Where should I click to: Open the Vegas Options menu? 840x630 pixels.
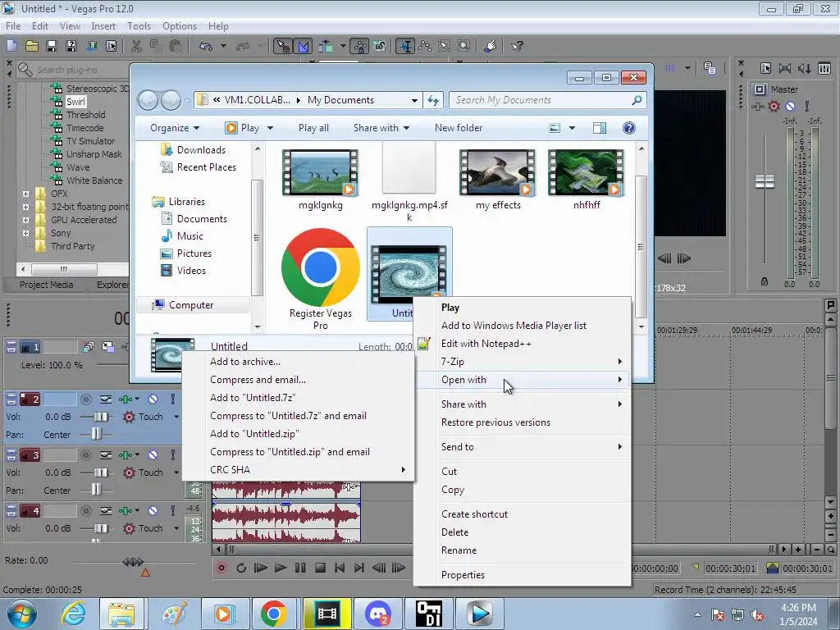(x=180, y=25)
